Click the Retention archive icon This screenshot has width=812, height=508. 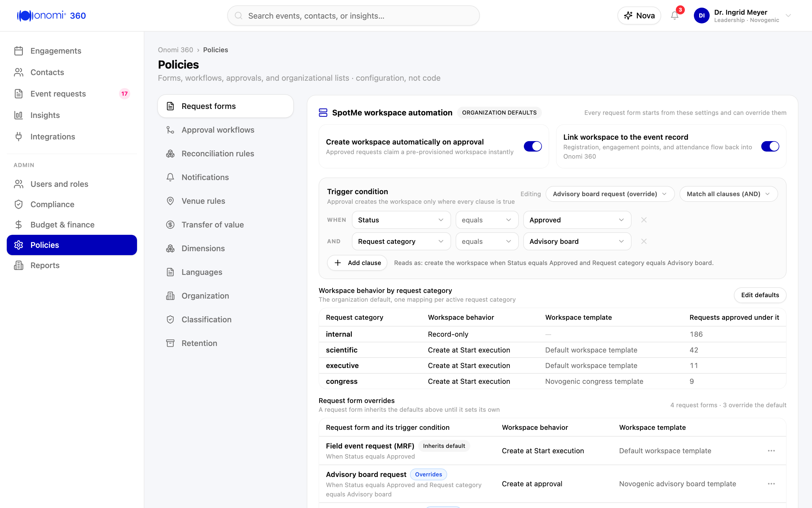[x=170, y=343]
